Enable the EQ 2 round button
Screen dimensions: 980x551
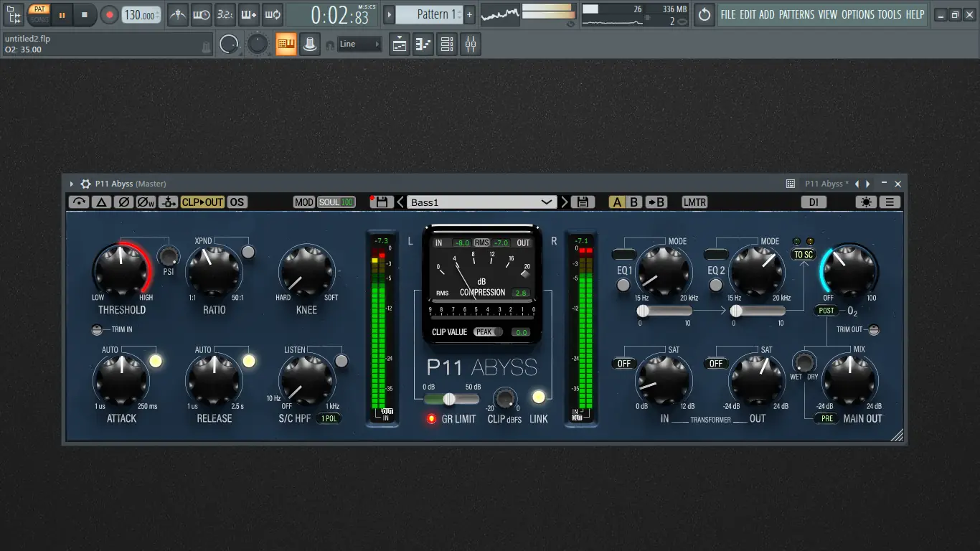click(715, 285)
